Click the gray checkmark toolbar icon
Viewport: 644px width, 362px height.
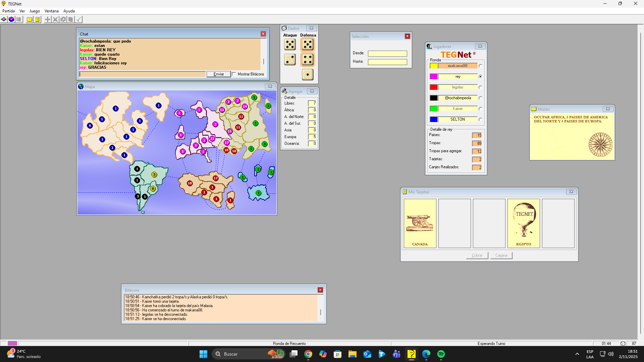(x=78, y=19)
